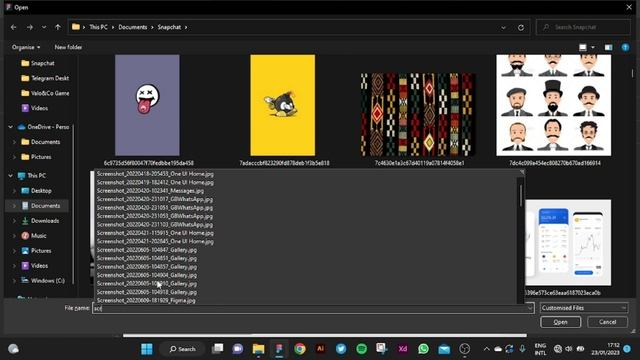Viewport: 640px width, 360px height.
Task: Select Downloads under This PC
Action: (40, 221)
